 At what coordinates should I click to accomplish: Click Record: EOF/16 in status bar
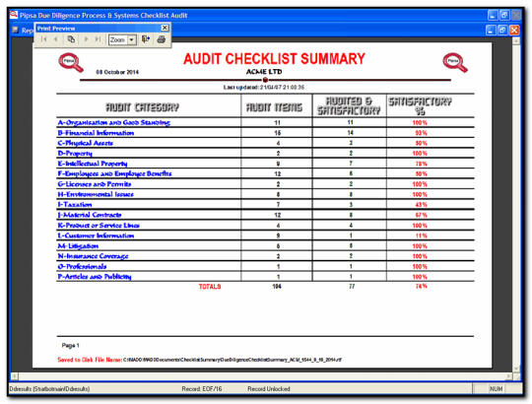(202, 389)
